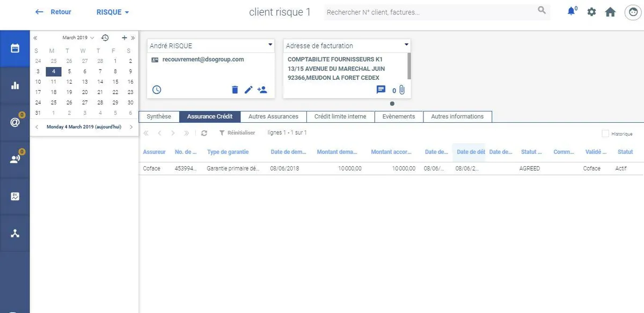Viewport: 644px width, 313px height.
Task: Click the AGREED status cell
Action: [530, 168]
